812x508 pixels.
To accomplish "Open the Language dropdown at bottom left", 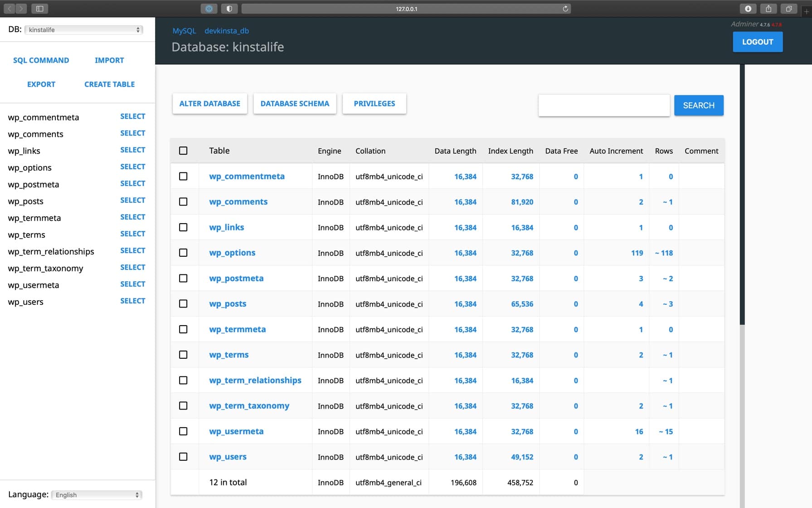I will point(96,494).
